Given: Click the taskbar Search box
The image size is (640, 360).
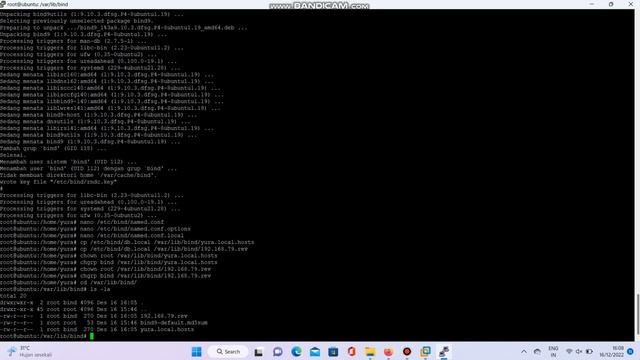Looking at the screenshot, I should pos(228,351).
